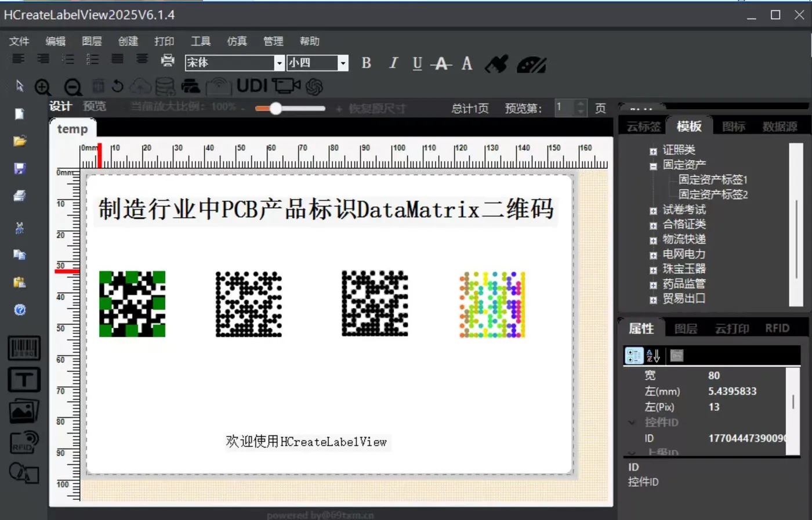The height and width of the screenshot is (520, 812).
Task: Select the 固定资产标签2 template
Action: point(713,194)
